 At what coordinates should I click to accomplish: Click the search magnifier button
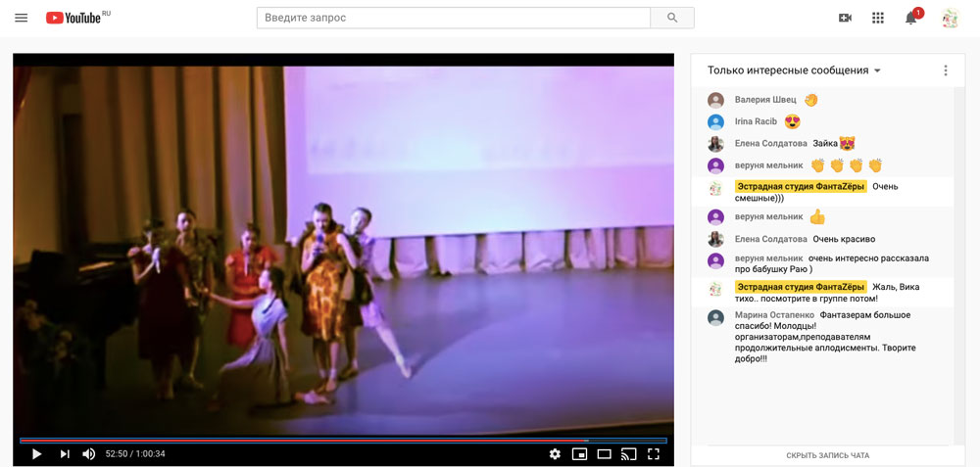coord(672,18)
